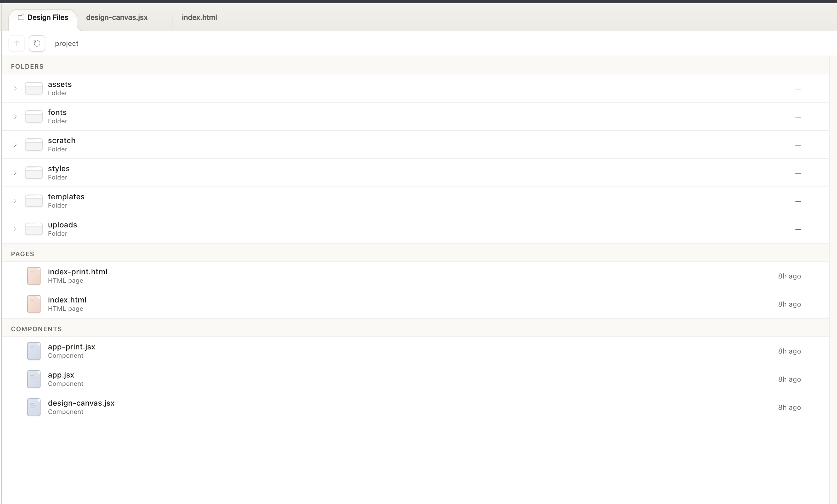Click the component icon for app-print.jsx
837x504 pixels.
tap(34, 350)
